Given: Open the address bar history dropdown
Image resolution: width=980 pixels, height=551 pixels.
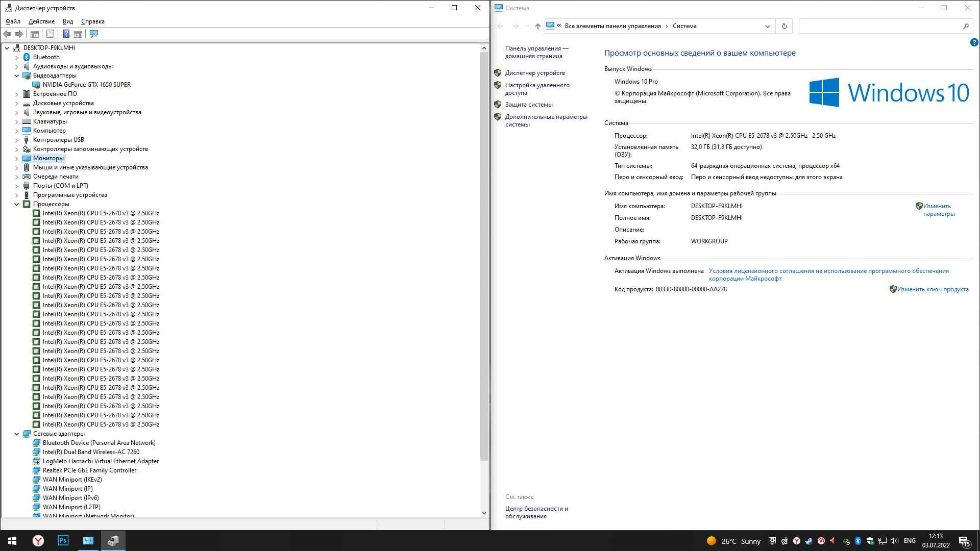Looking at the screenshot, I should click(x=767, y=26).
